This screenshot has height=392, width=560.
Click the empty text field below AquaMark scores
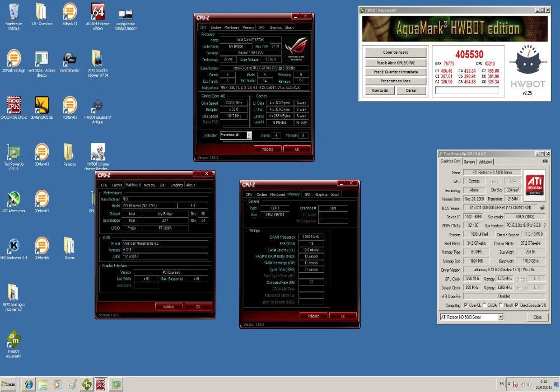click(x=467, y=91)
